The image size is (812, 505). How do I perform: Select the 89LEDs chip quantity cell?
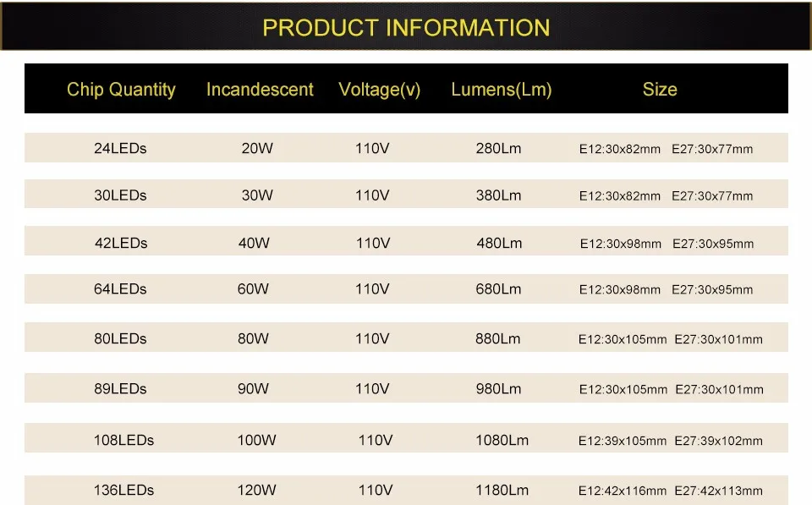(x=120, y=389)
